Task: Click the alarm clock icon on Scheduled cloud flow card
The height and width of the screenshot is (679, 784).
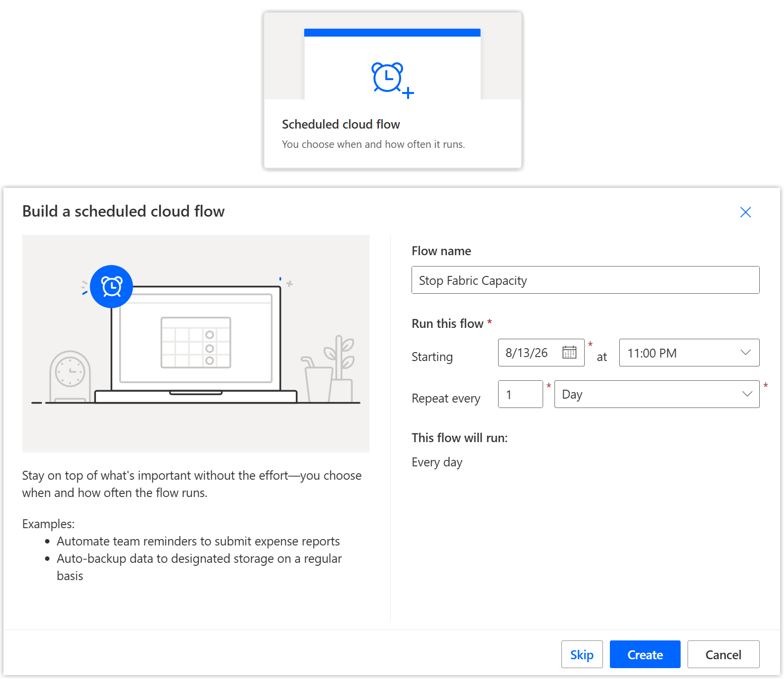Action: (x=392, y=80)
